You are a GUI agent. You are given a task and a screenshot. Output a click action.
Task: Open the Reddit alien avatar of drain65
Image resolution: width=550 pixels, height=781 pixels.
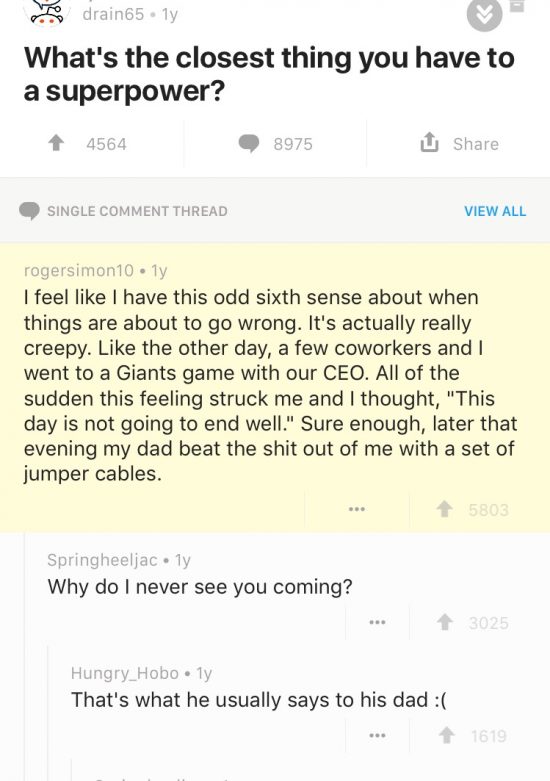point(47,12)
